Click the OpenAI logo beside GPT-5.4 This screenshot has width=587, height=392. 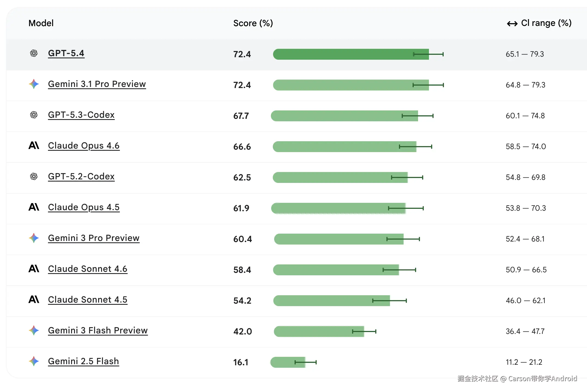[34, 53]
